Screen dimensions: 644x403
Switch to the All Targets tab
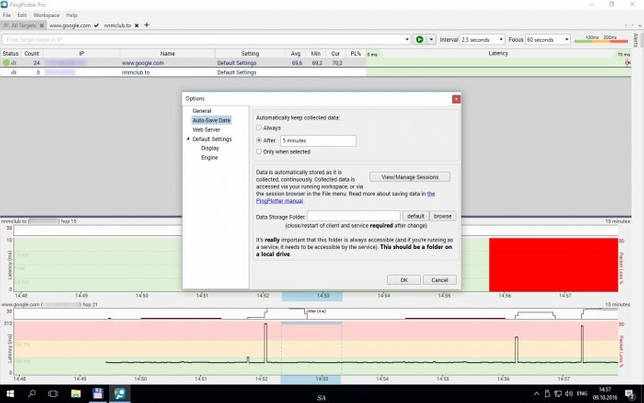[23, 25]
